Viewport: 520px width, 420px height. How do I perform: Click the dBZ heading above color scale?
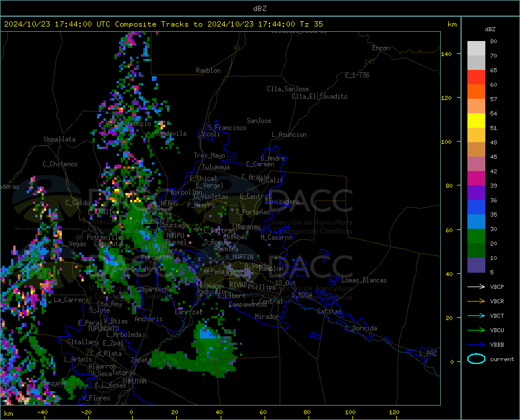(490, 29)
